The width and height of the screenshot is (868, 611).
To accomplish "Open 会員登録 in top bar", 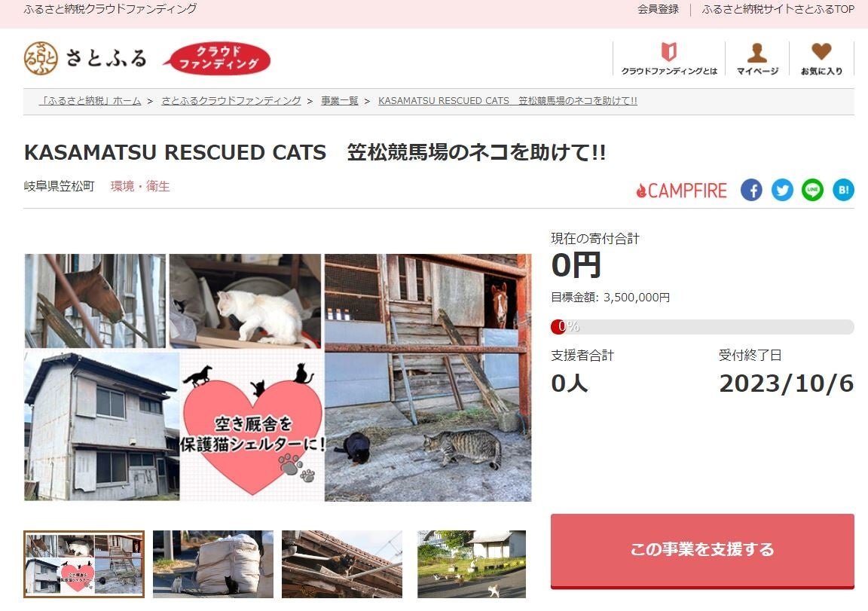I will [x=658, y=9].
